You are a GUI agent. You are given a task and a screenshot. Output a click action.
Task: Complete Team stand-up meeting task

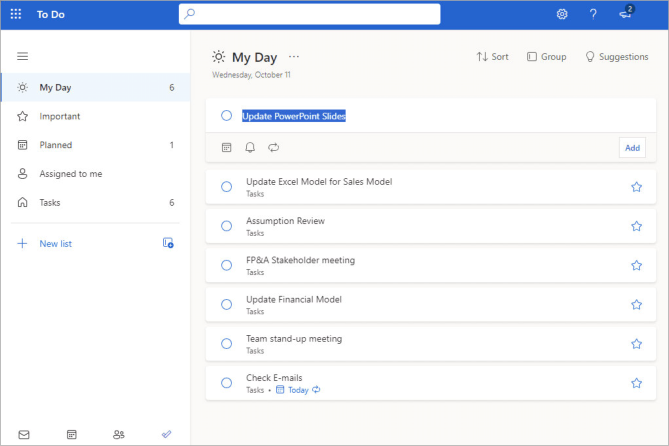(227, 344)
